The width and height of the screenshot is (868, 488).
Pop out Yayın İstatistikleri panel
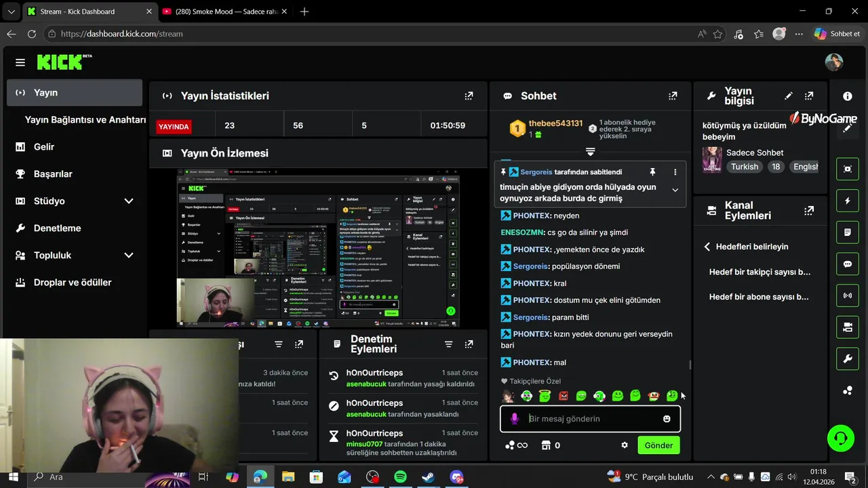[x=469, y=96]
